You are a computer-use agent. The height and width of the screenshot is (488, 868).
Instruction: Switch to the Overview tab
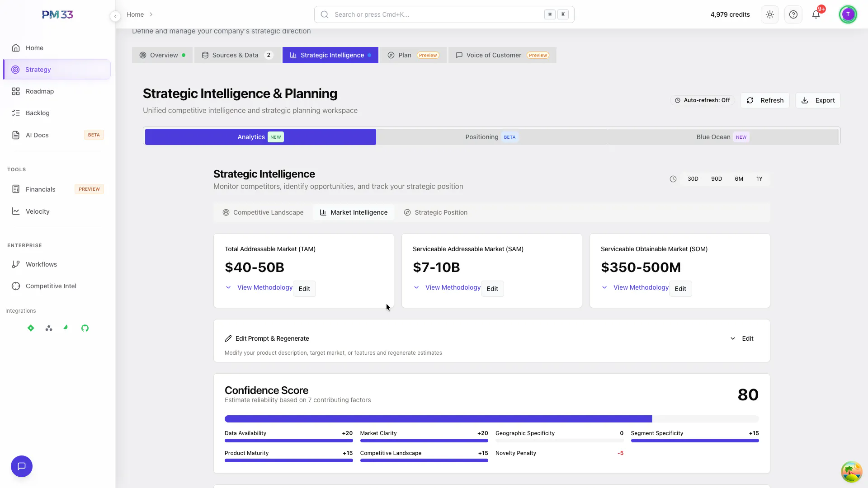pos(162,55)
